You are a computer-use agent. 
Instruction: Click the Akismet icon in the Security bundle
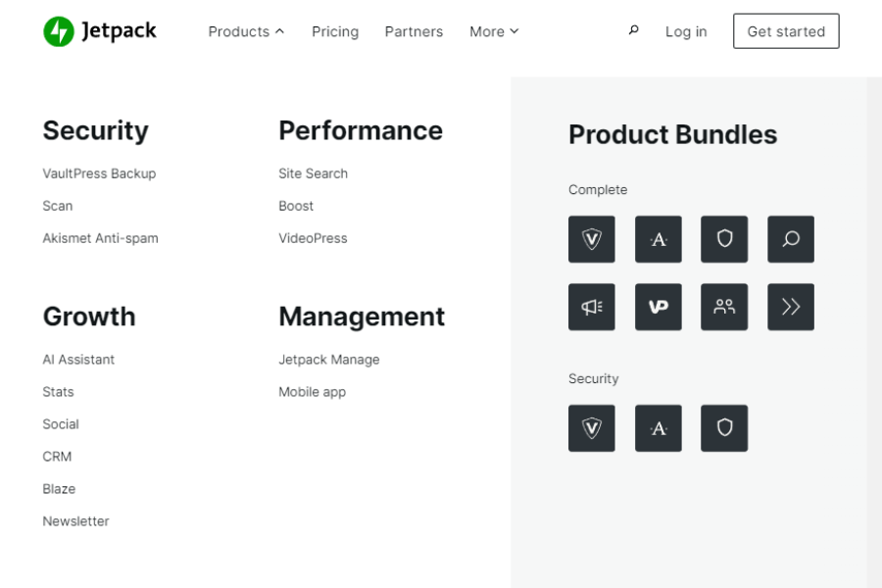point(659,428)
